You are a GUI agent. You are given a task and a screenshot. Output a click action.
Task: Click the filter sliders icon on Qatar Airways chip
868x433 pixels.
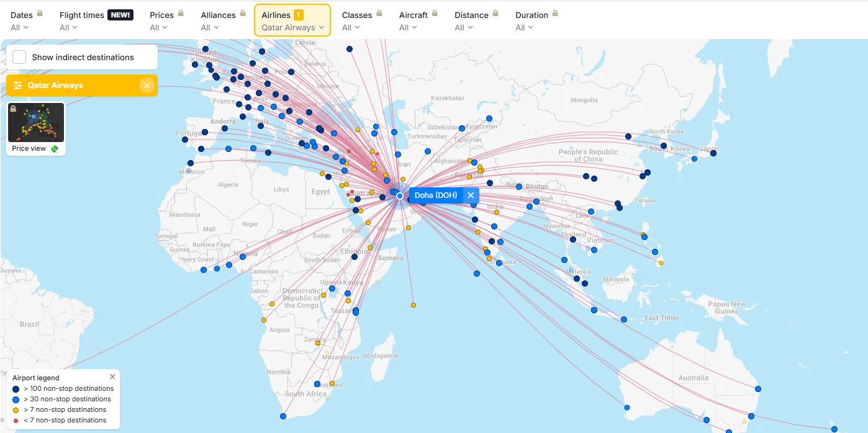(x=17, y=86)
